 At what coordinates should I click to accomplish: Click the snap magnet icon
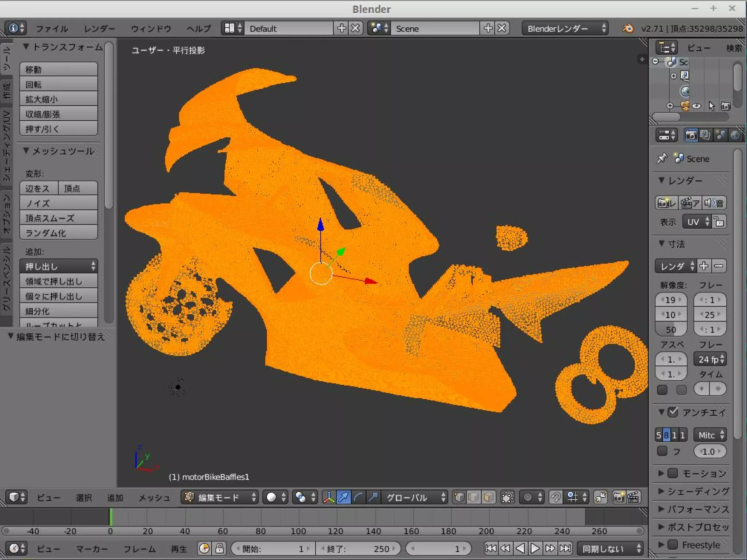556,497
